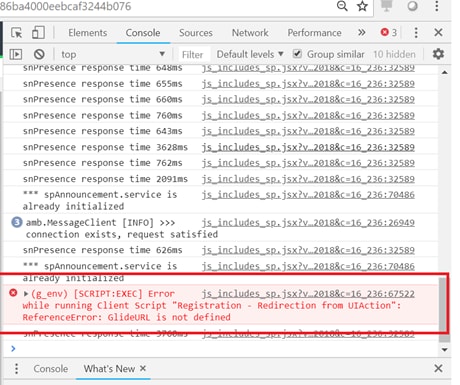Toggle Group similar checkbox
This screenshot has height=385, width=460.
click(297, 54)
